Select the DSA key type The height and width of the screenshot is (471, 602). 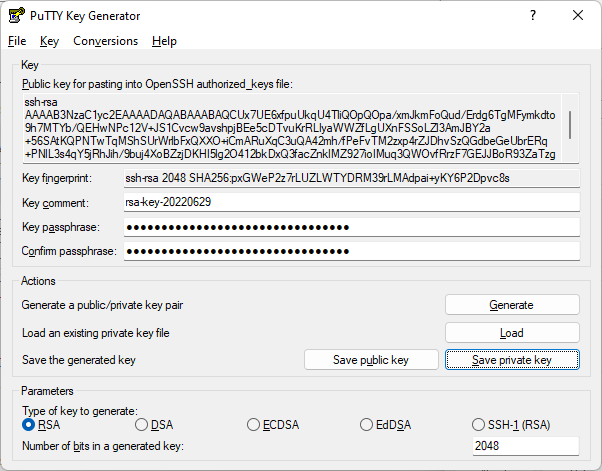[x=154, y=425]
